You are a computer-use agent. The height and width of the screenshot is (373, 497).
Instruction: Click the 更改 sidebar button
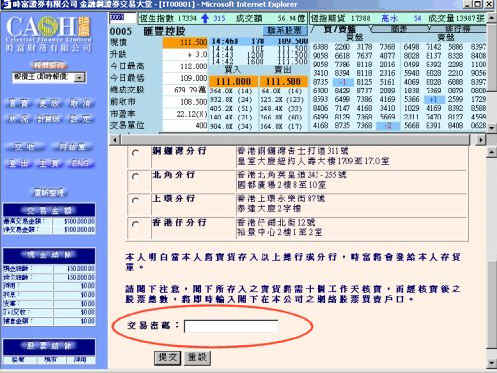49,104
